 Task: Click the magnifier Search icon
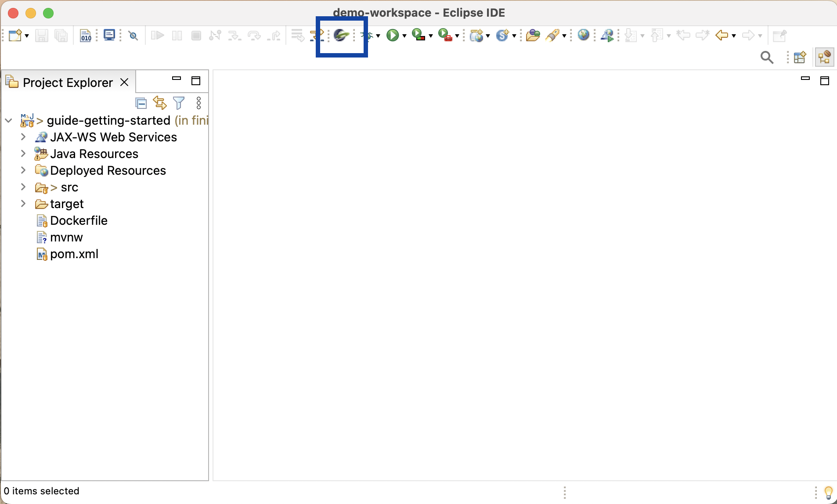pyautogui.click(x=767, y=58)
